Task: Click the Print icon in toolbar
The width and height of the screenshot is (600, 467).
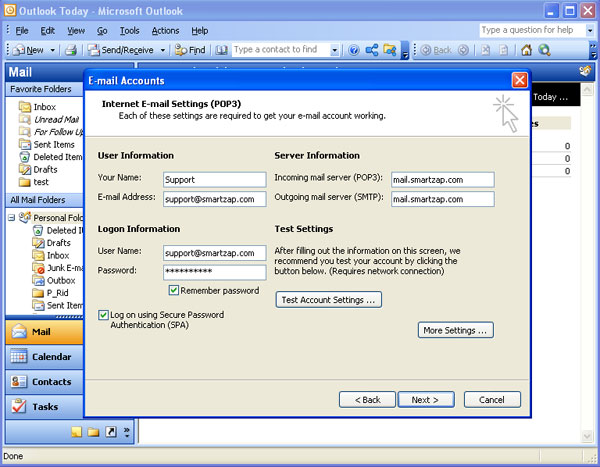Action: pos(71,50)
